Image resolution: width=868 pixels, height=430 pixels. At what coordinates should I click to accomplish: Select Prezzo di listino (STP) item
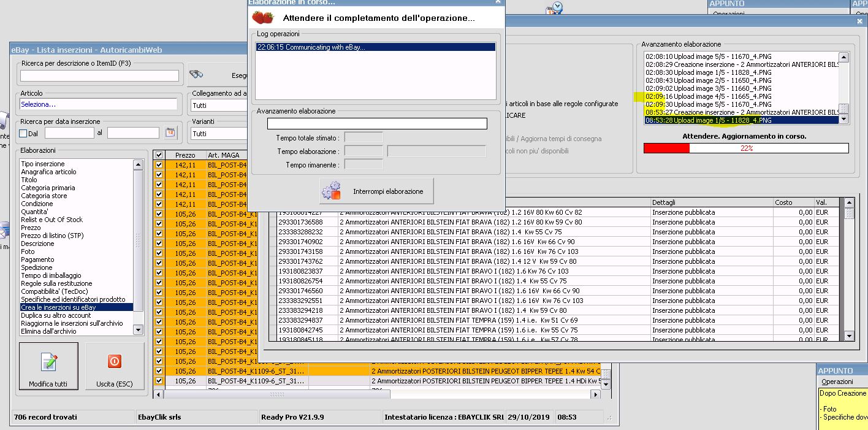52,236
